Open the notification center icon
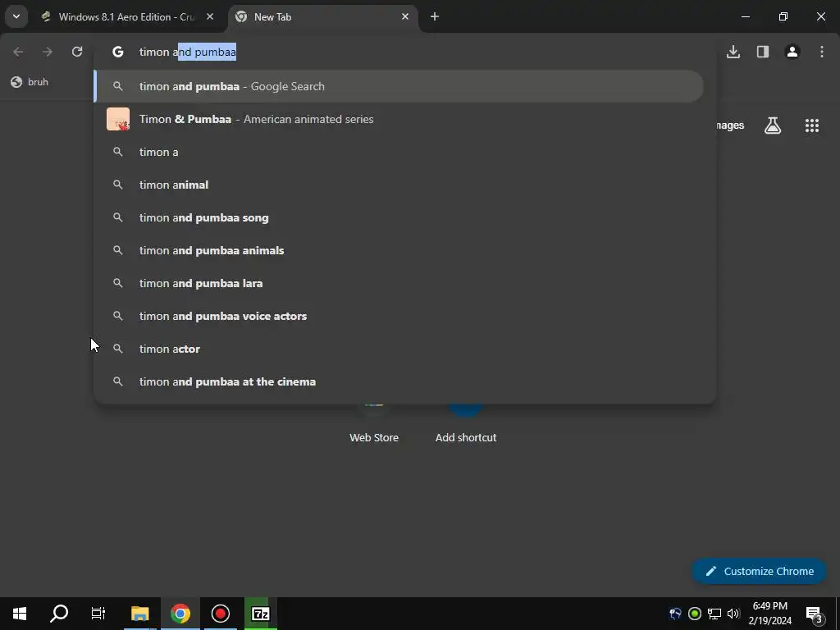This screenshot has height=630, width=840. pyautogui.click(x=815, y=614)
